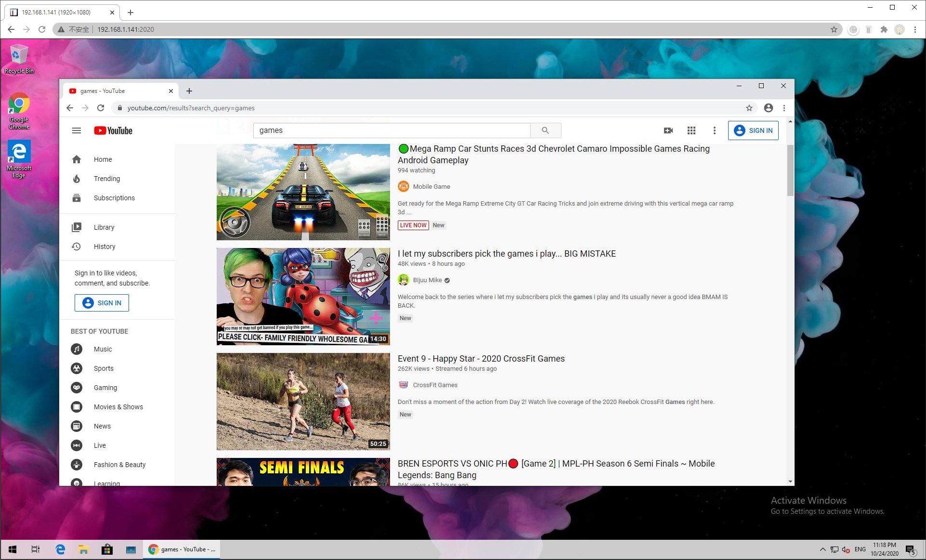The image size is (926, 560).
Task: Open SEMI FINALS video thumbnail
Action: pos(303,472)
